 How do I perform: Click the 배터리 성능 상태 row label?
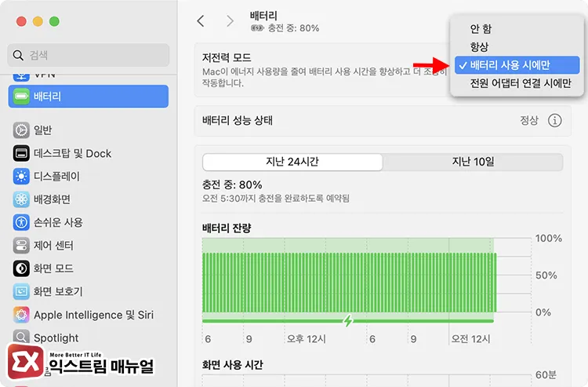238,120
